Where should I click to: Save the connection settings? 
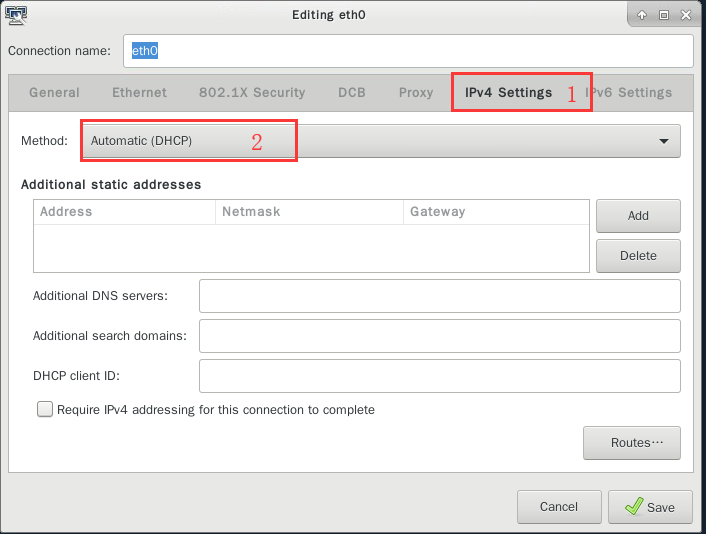(649, 507)
